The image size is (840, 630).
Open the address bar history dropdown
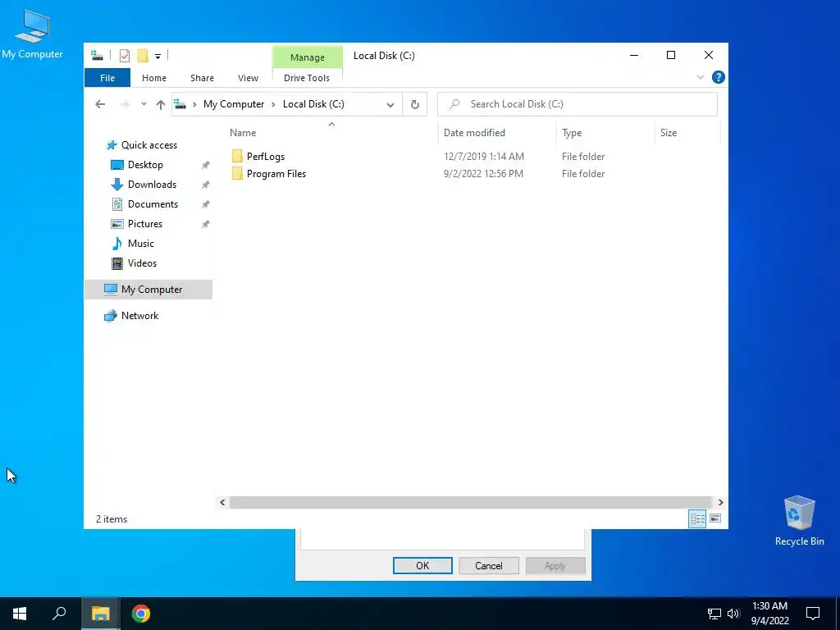click(390, 104)
